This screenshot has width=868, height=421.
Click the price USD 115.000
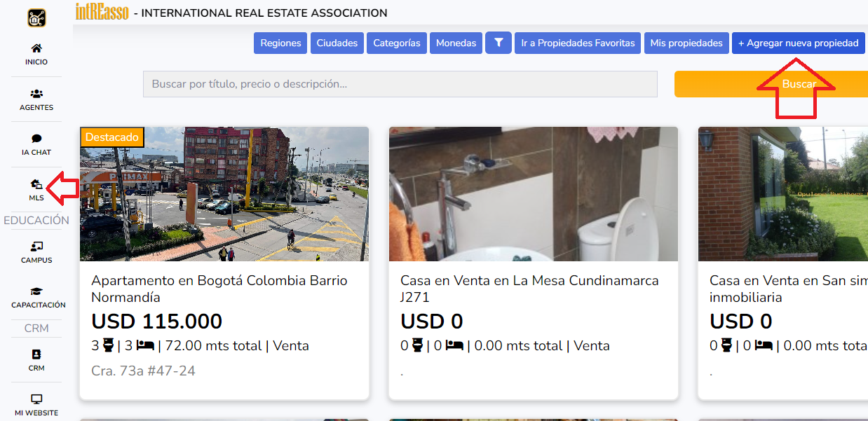(x=156, y=322)
